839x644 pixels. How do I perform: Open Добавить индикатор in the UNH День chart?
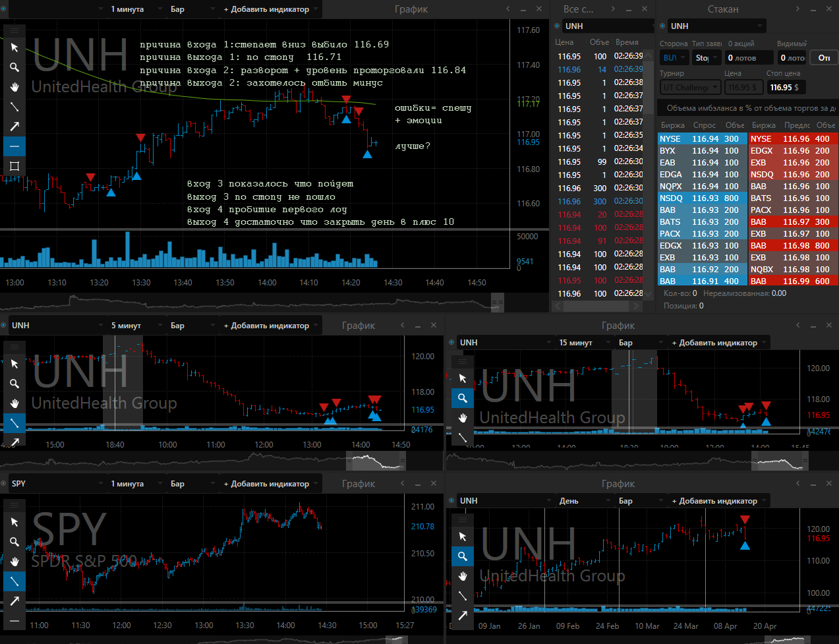(x=718, y=501)
